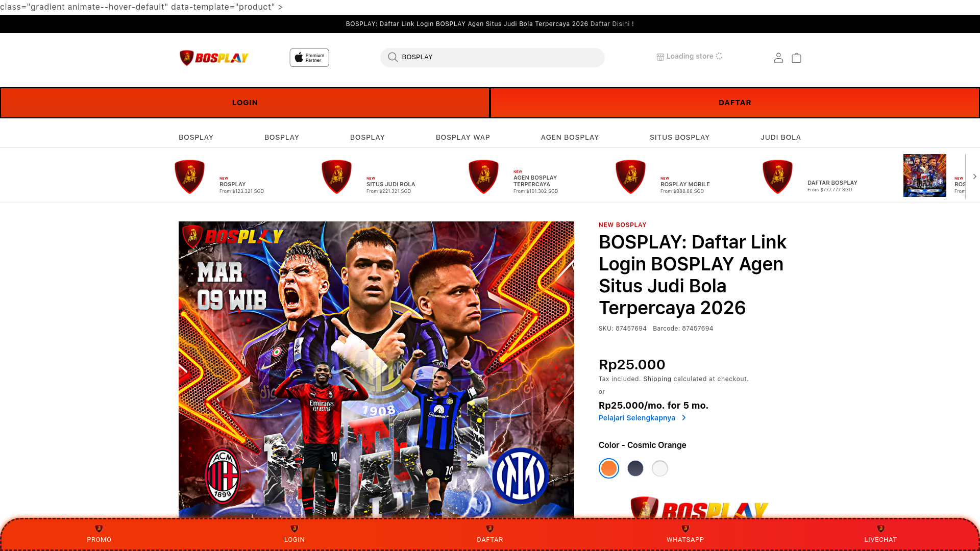
Task: Click the shield icon for DAFTAR BOSPLAY
Action: (x=777, y=177)
